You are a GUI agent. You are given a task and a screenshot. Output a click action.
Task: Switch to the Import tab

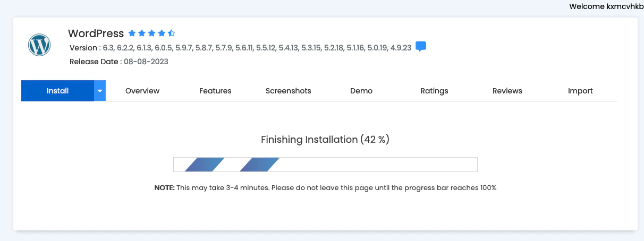click(580, 91)
